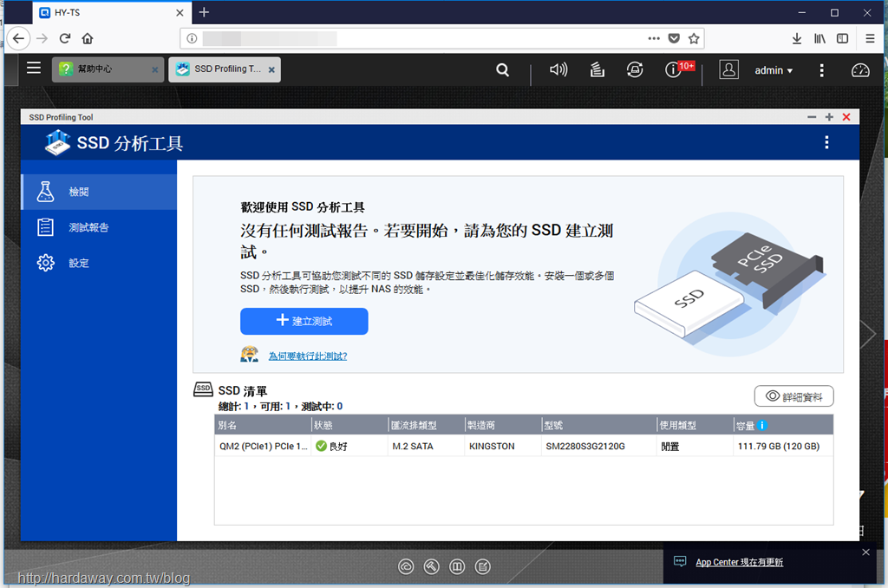Open background tasks stack icon
Image resolution: width=888 pixels, height=588 pixels.
(x=597, y=69)
